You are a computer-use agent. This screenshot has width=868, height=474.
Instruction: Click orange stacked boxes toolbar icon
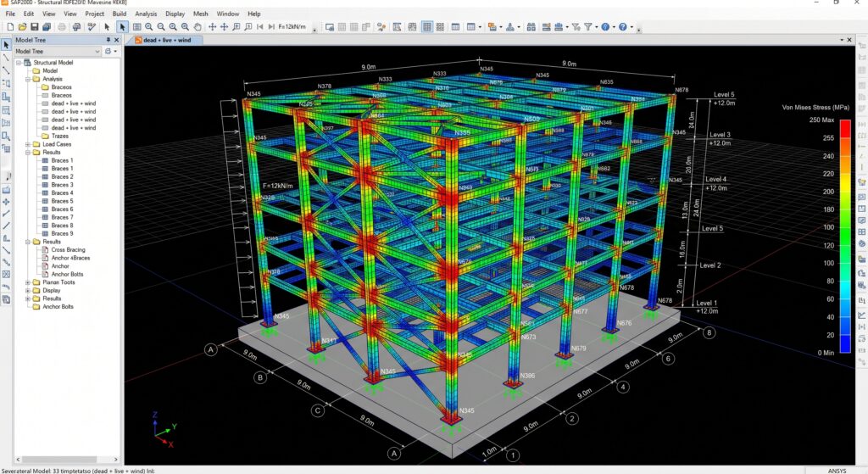click(492, 26)
